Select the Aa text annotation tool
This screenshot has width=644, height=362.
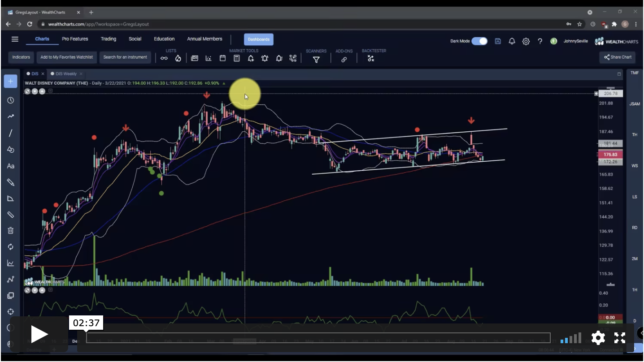pos(10,166)
